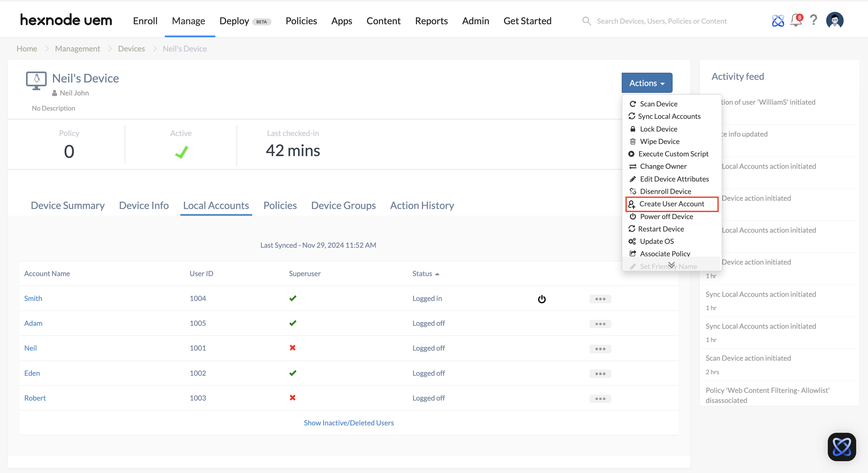Open Admin in top navigation

[x=475, y=21]
